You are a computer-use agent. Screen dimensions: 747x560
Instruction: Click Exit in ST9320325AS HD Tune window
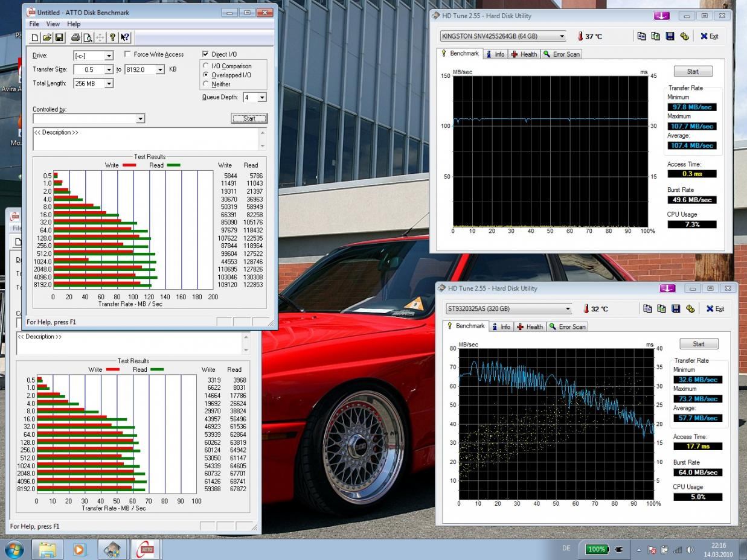[715, 309]
